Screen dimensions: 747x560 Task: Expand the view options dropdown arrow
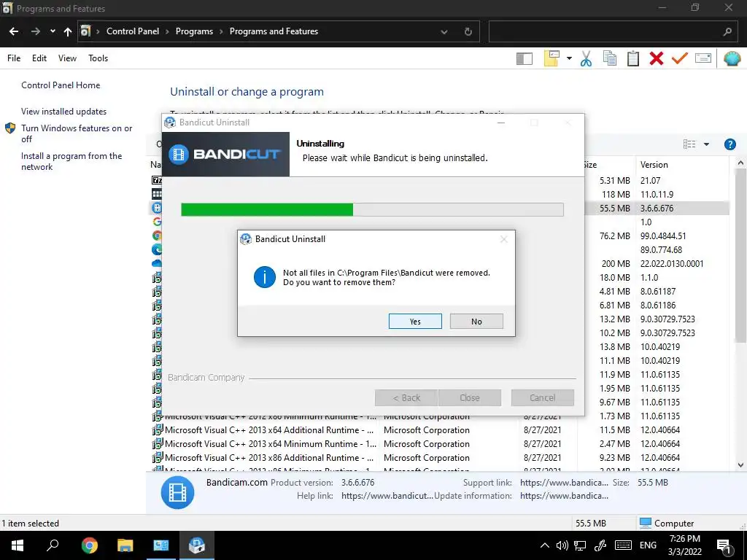[x=706, y=144]
